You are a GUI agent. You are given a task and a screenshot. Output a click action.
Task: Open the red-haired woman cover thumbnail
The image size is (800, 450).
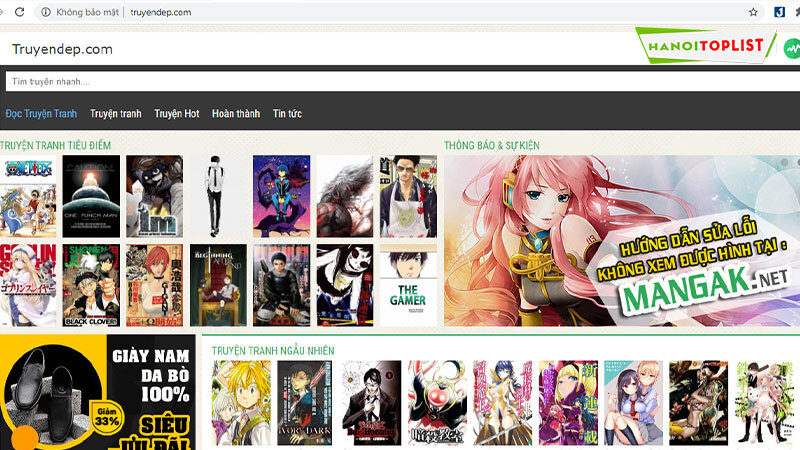155,285
